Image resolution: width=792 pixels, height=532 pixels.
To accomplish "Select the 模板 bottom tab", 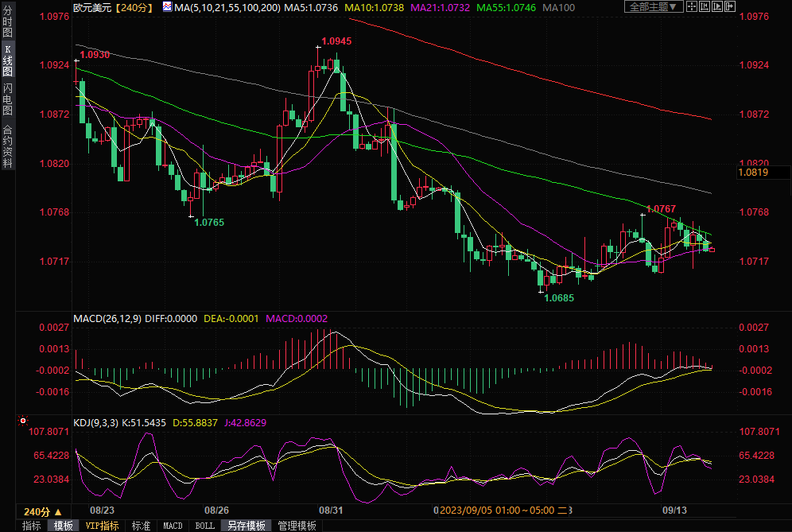I will [x=63, y=526].
